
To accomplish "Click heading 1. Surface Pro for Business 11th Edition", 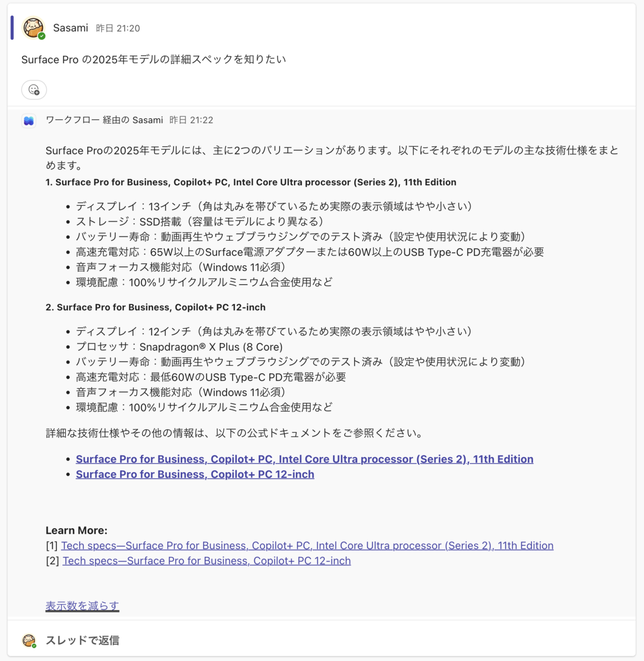I will (x=251, y=182).
